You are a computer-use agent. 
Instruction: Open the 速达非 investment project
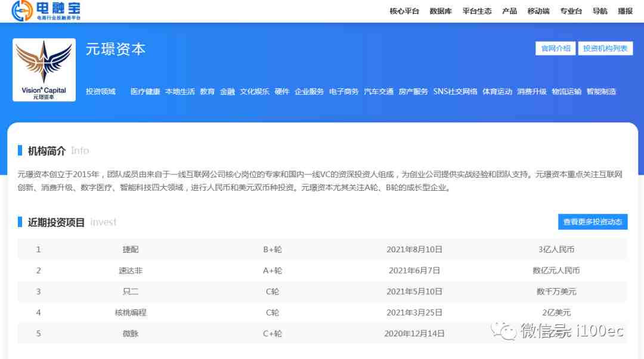pos(130,270)
